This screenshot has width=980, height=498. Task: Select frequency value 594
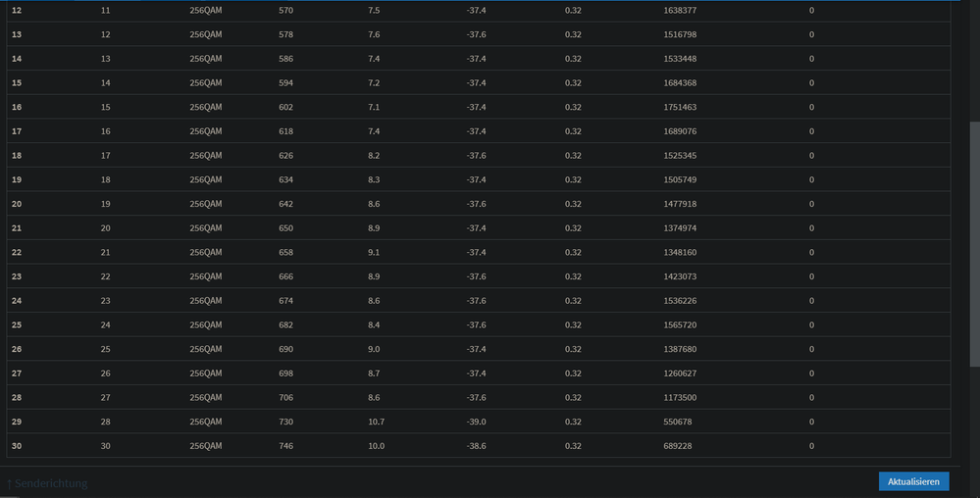point(285,83)
